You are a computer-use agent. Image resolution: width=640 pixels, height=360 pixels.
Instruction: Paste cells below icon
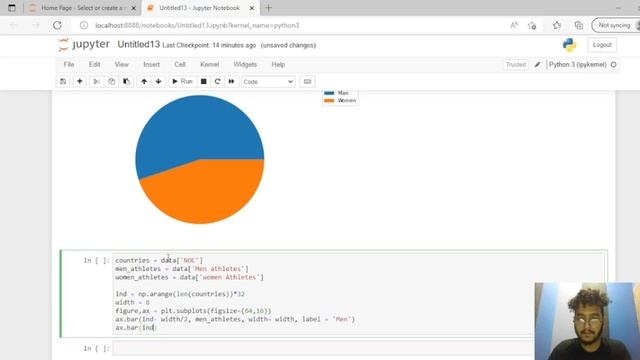click(x=127, y=82)
